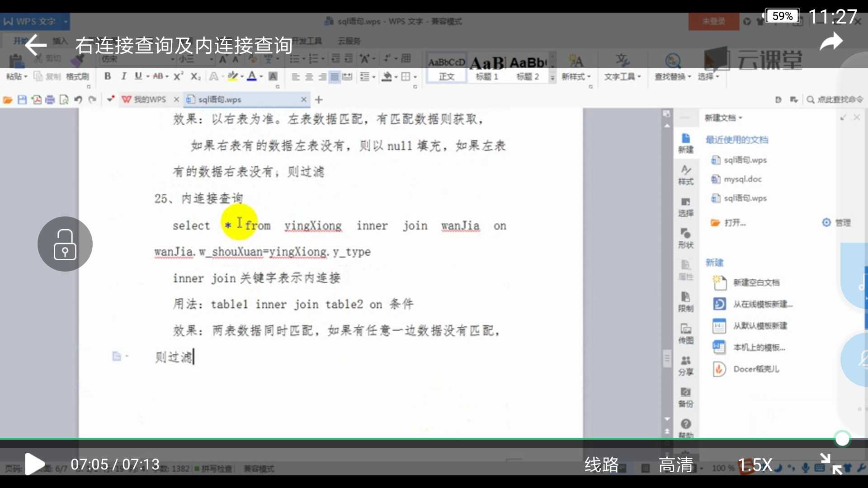Play the video with the play button
Image resolution: width=868 pixels, height=488 pixels.
[35, 464]
